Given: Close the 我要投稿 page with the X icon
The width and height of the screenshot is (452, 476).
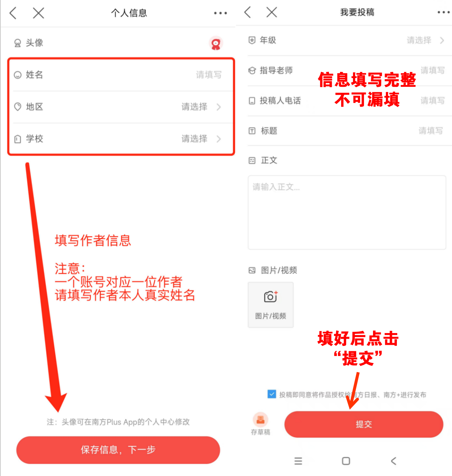Looking at the screenshot, I should pos(272,12).
